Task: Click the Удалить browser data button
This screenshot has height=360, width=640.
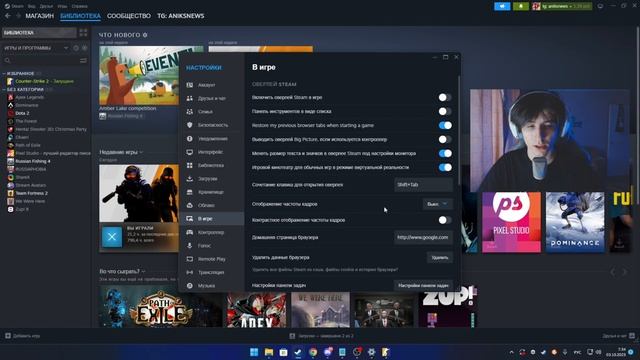Action: pyautogui.click(x=440, y=258)
